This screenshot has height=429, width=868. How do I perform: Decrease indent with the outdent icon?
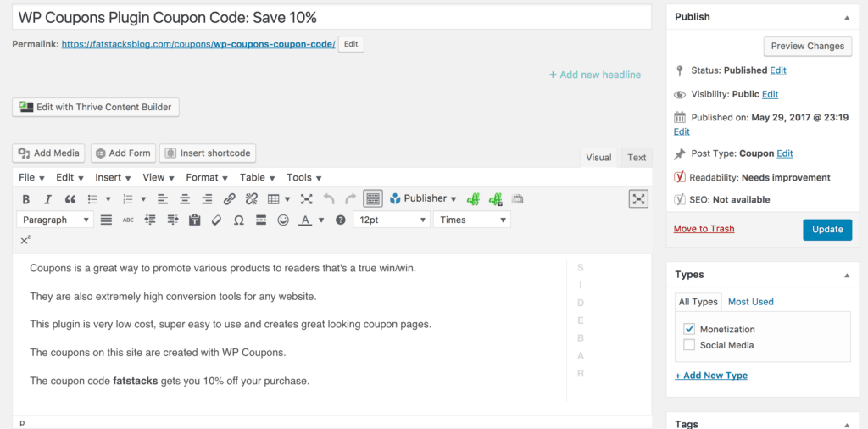[150, 220]
